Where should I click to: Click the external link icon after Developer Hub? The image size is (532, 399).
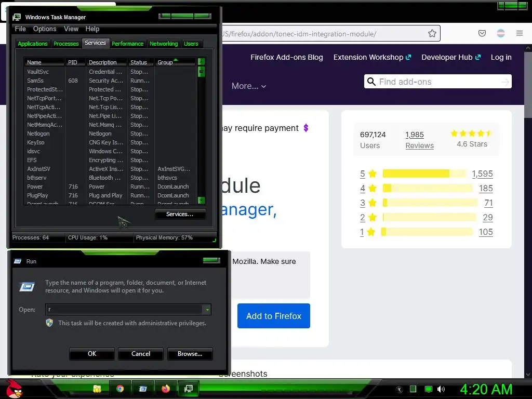pyautogui.click(x=478, y=57)
